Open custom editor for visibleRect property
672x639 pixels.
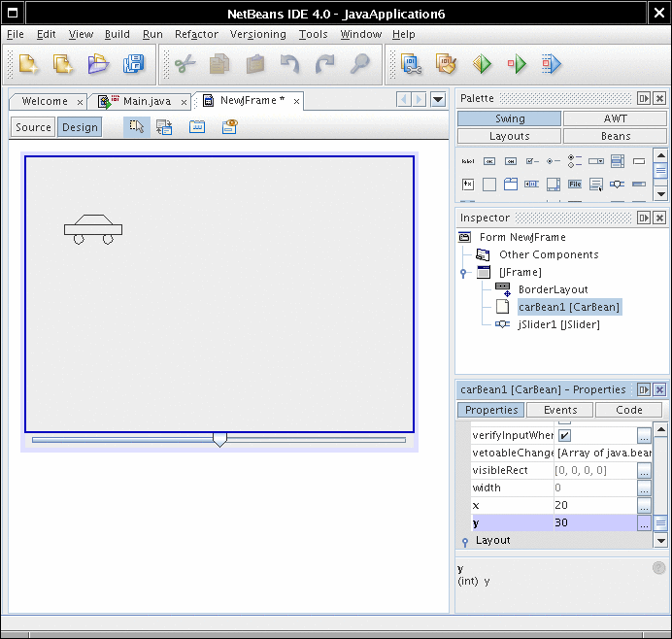point(644,471)
